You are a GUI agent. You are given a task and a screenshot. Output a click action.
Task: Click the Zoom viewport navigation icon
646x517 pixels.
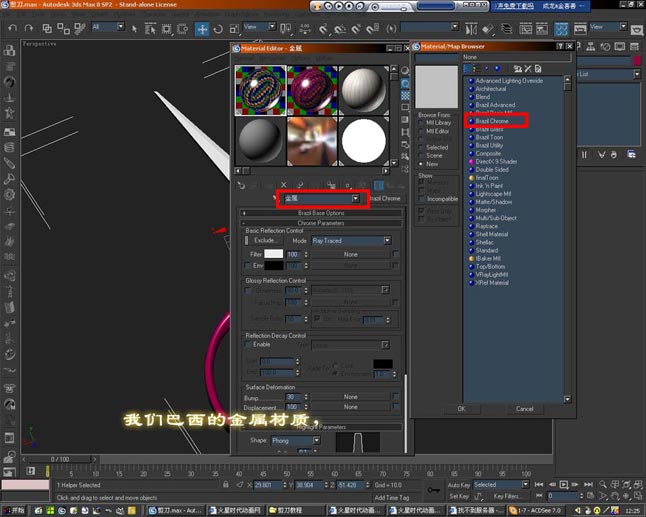(603, 484)
